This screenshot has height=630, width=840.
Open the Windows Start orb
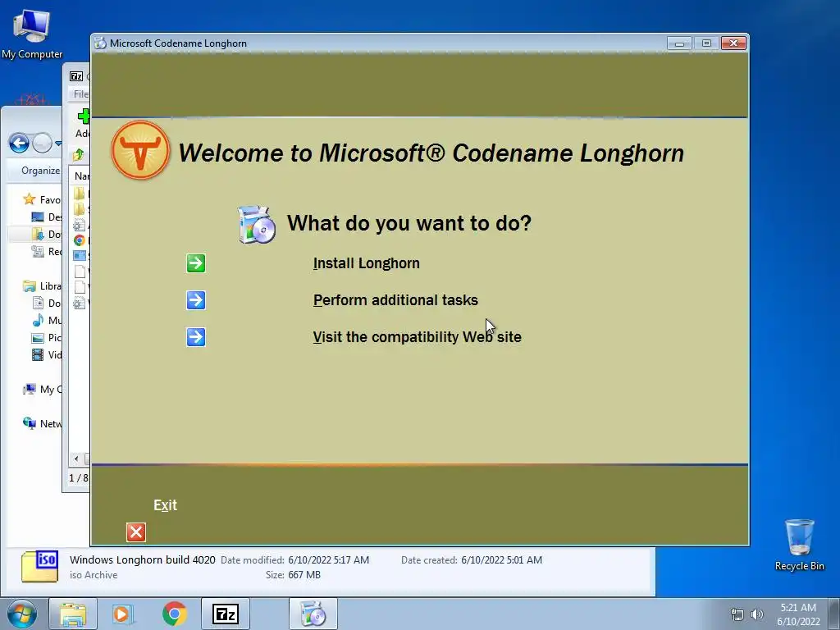(x=22, y=614)
